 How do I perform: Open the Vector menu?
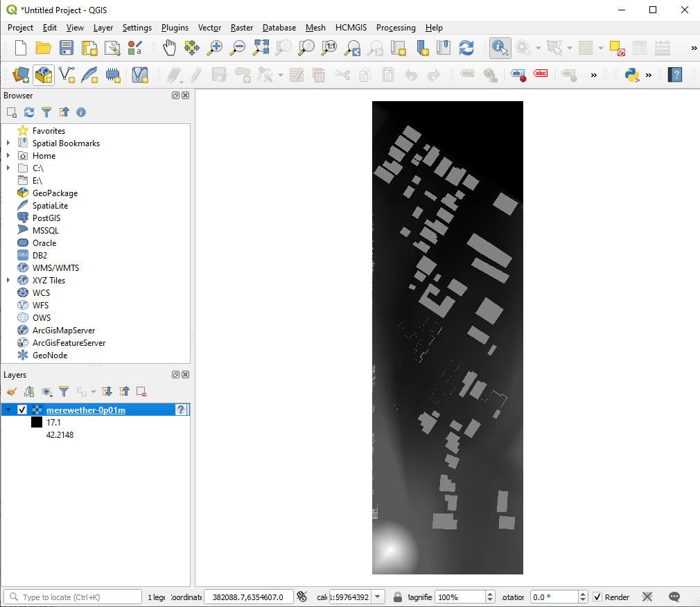click(209, 28)
